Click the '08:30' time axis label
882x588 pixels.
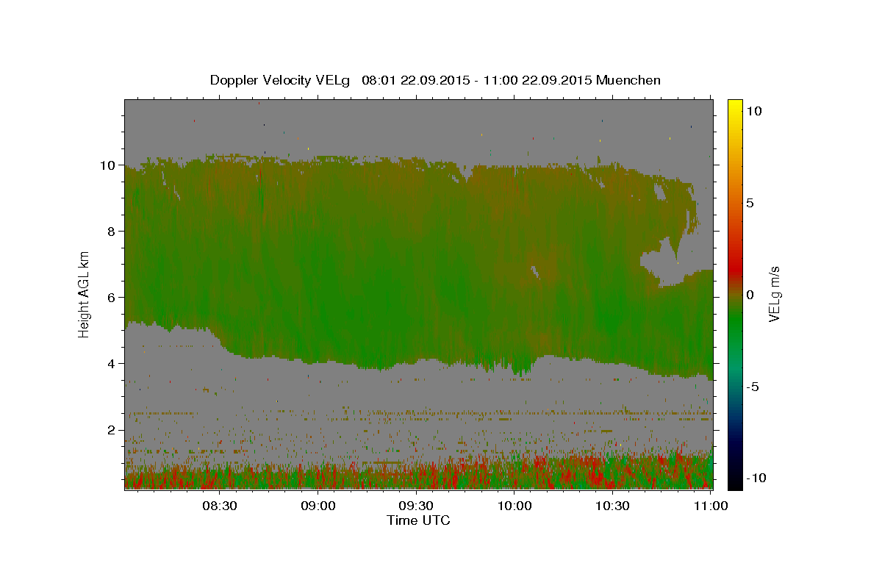click(220, 506)
